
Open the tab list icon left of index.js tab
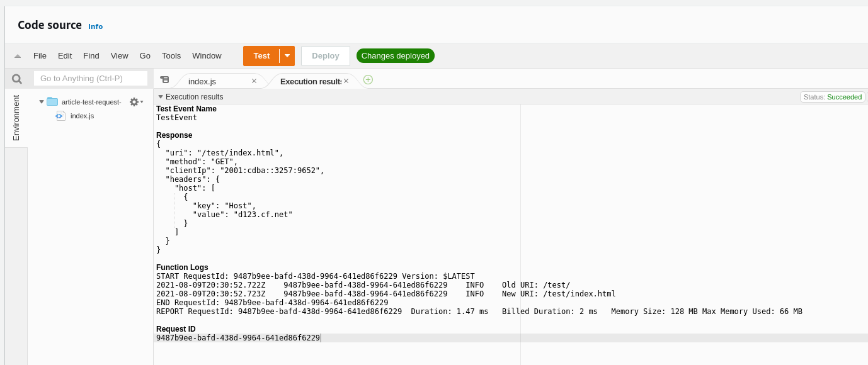coord(165,80)
